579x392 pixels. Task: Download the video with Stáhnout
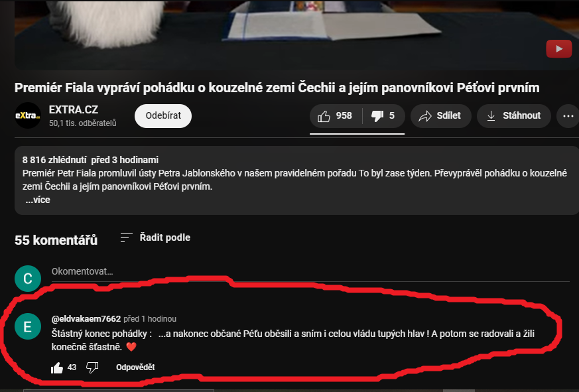[513, 116]
